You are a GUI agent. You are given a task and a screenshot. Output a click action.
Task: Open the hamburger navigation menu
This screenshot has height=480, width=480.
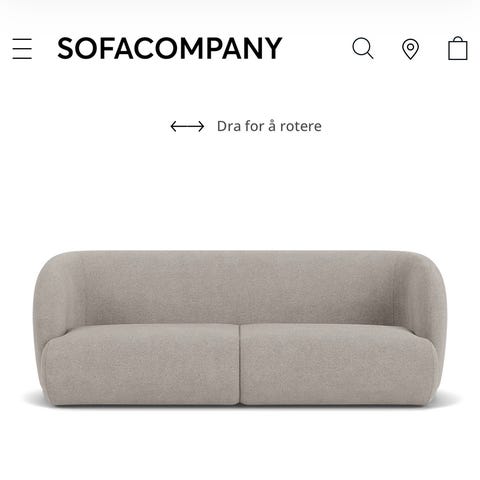pos(22,49)
